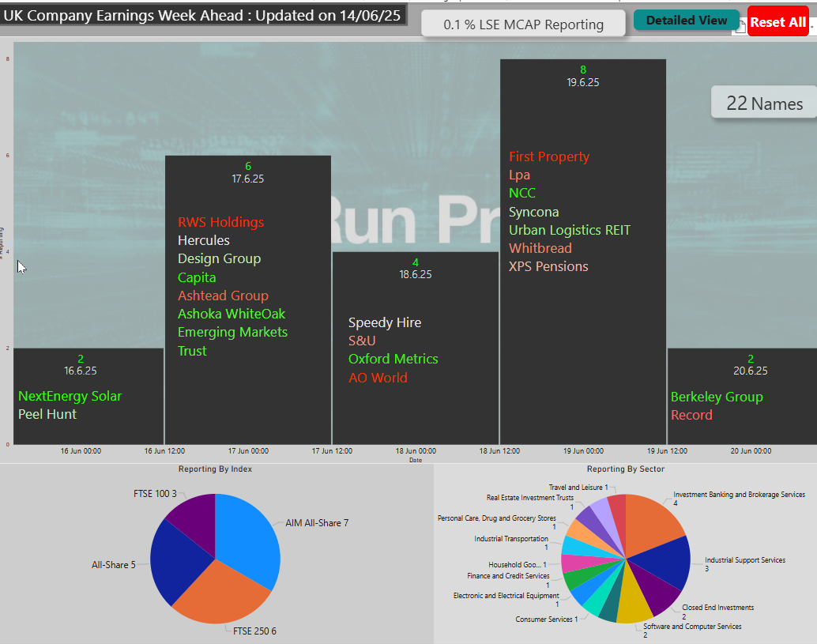Click the Reporting By Sector chart title

[x=626, y=469]
